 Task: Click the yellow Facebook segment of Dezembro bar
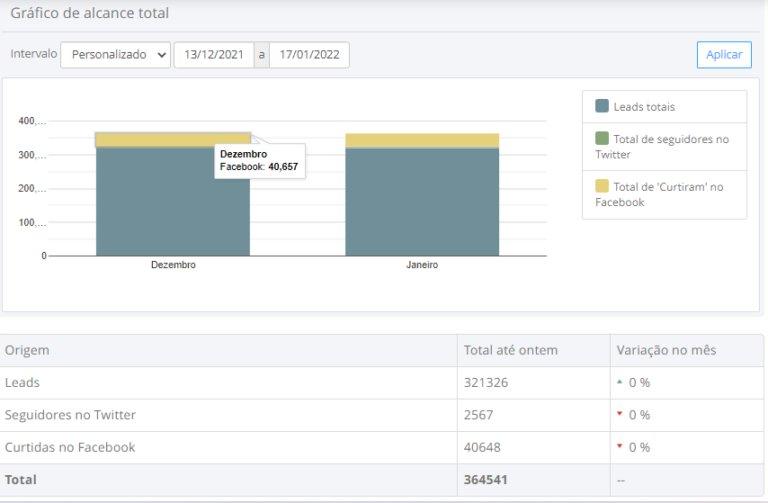[150, 139]
